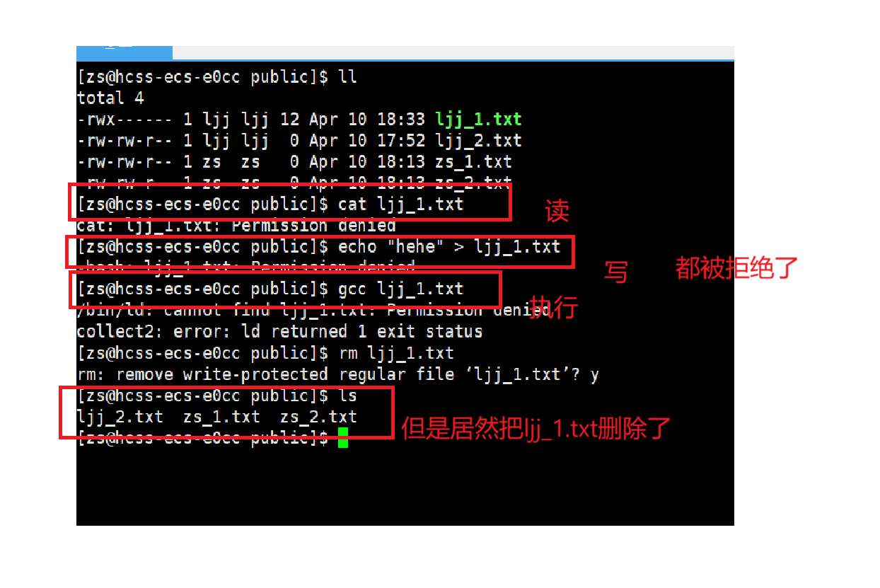The image size is (880, 588).
Task: Click the red '执行' annotation label
Action: pos(555,306)
